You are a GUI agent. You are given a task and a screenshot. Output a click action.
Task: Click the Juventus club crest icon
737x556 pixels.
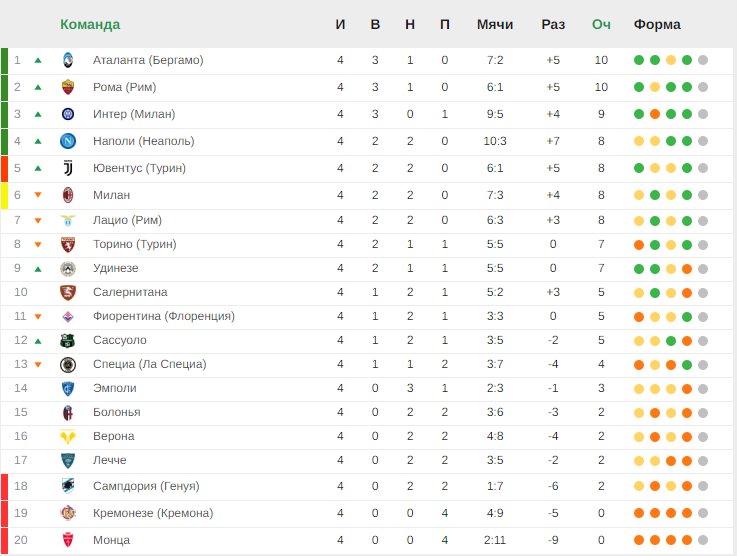tap(68, 168)
